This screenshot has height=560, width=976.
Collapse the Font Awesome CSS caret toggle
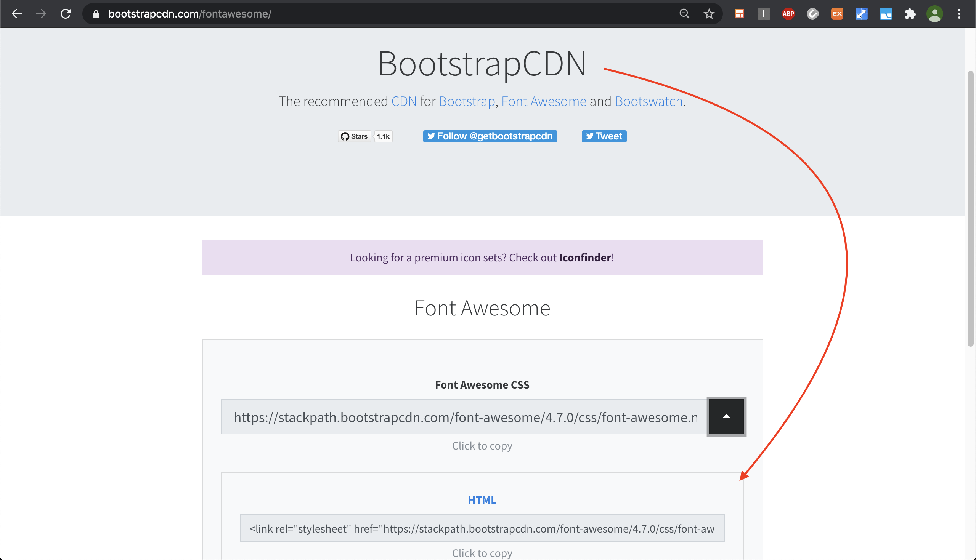click(x=726, y=416)
